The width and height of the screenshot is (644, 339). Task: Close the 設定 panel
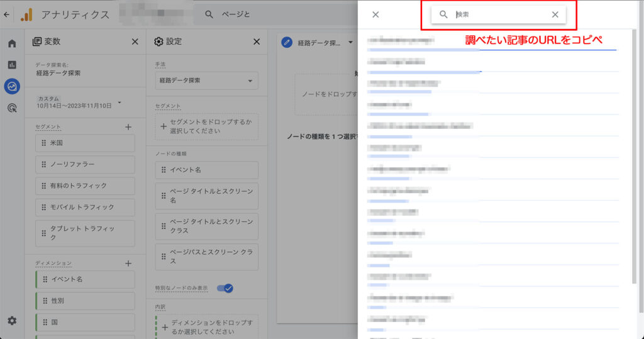pyautogui.click(x=257, y=42)
